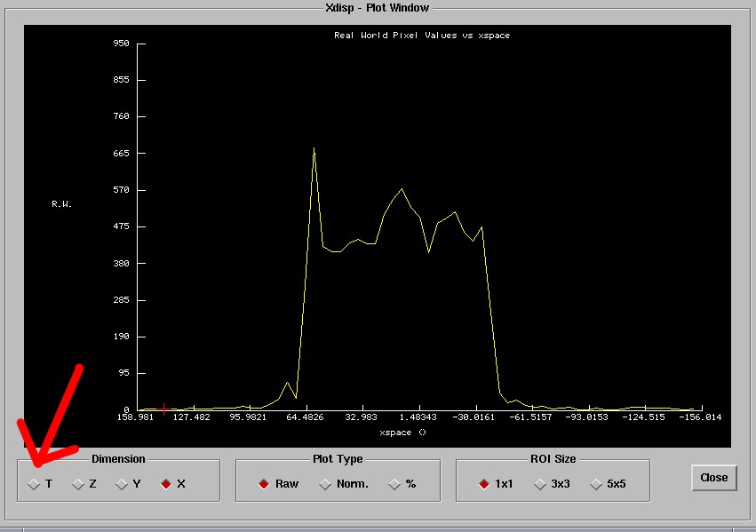Screen dimensions: 756x532
Task: Click the y-axis tick value 190
Action: [121, 337]
